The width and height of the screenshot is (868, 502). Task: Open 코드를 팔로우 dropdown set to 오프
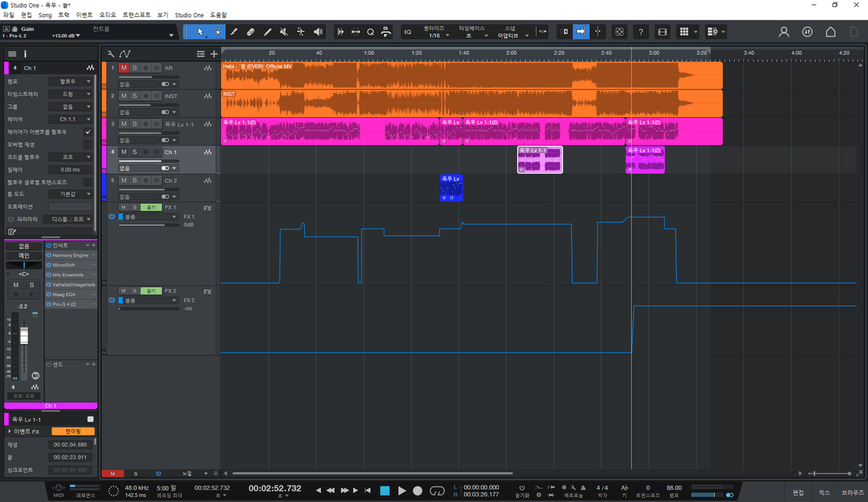point(70,157)
